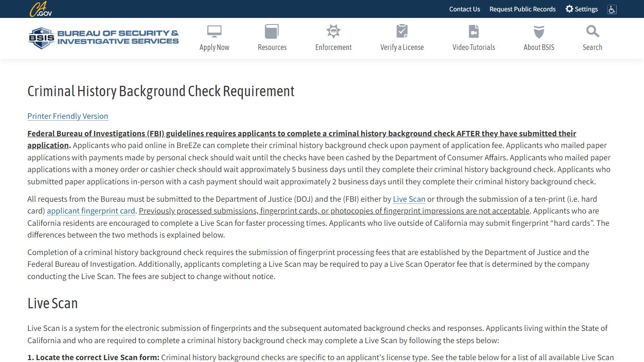Click the underlined "Previously processed submissions" sentence
This screenshot has width=644, height=362.
click(x=334, y=211)
